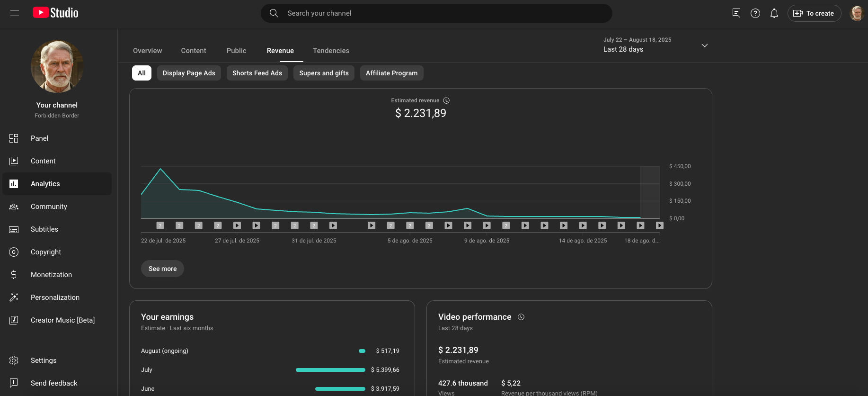The width and height of the screenshot is (868, 396).
Task: Open the notifications bell
Action: pos(774,13)
